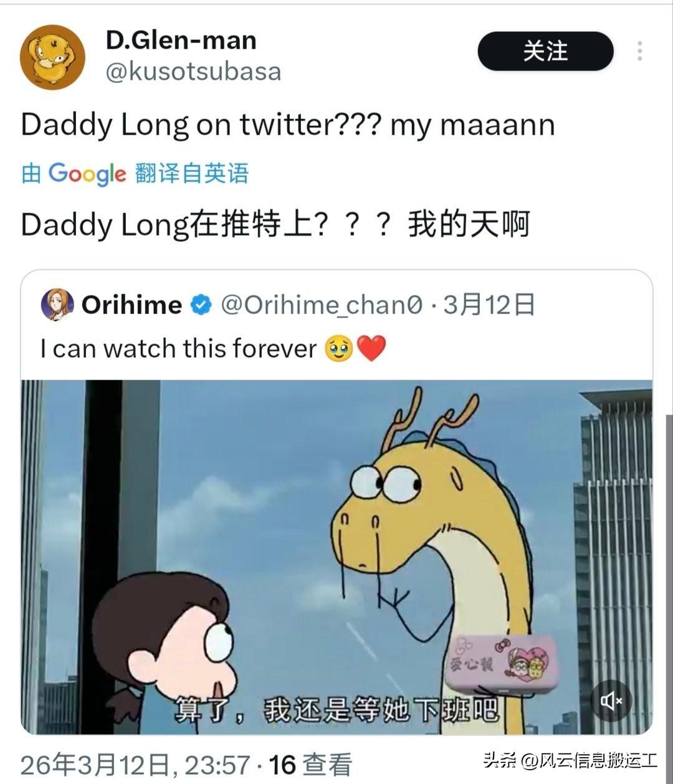
Task: Tap the 关注 follow button
Action: (x=545, y=51)
